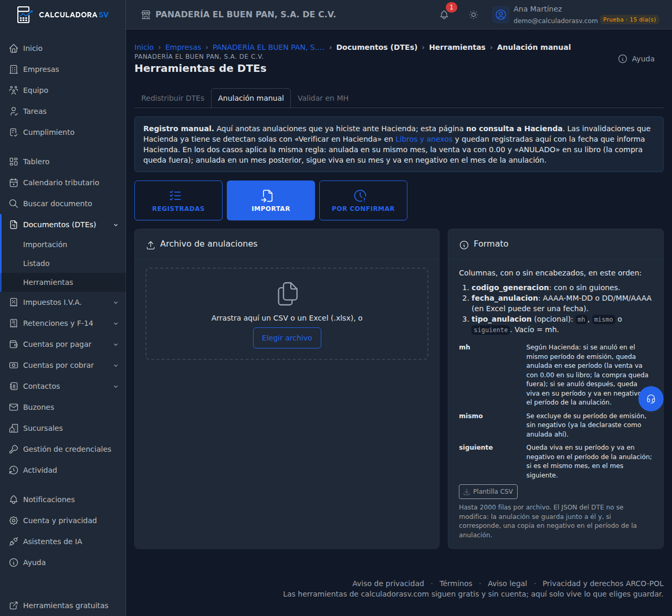Open the Herramientas submenu item
This screenshot has width=672, height=616.
pyautogui.click(x=63, y=282)
